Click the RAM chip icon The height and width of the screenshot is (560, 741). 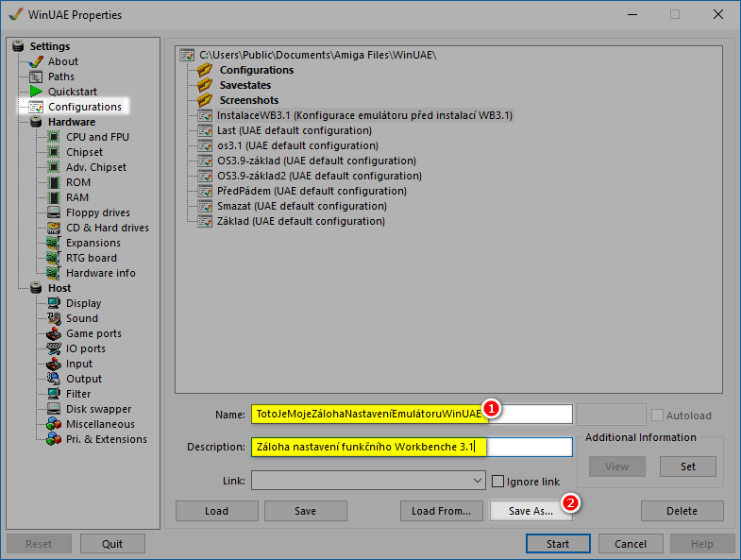(x=54, y=197)
